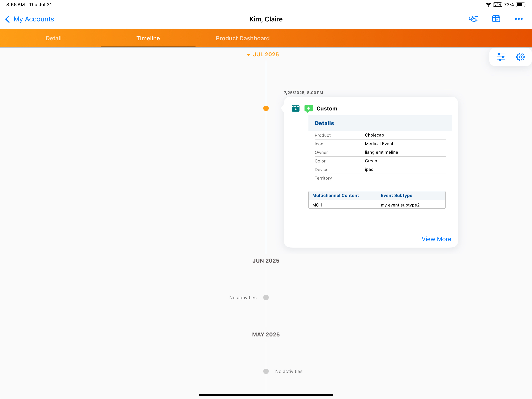This screenshot has height=399, width=532.
Task: Tap the media player icon in header
Action: (x=496, y=19)
